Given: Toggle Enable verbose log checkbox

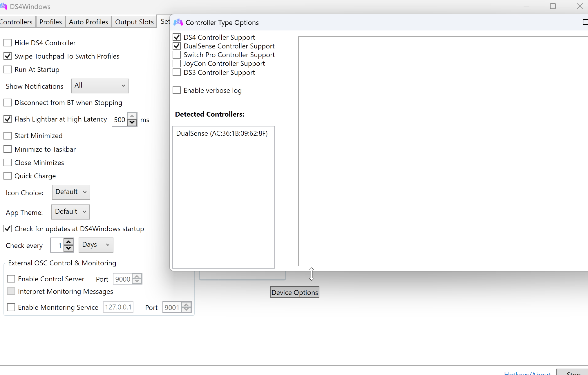Looking at the screenshot, I should click(x=177, y=90).
